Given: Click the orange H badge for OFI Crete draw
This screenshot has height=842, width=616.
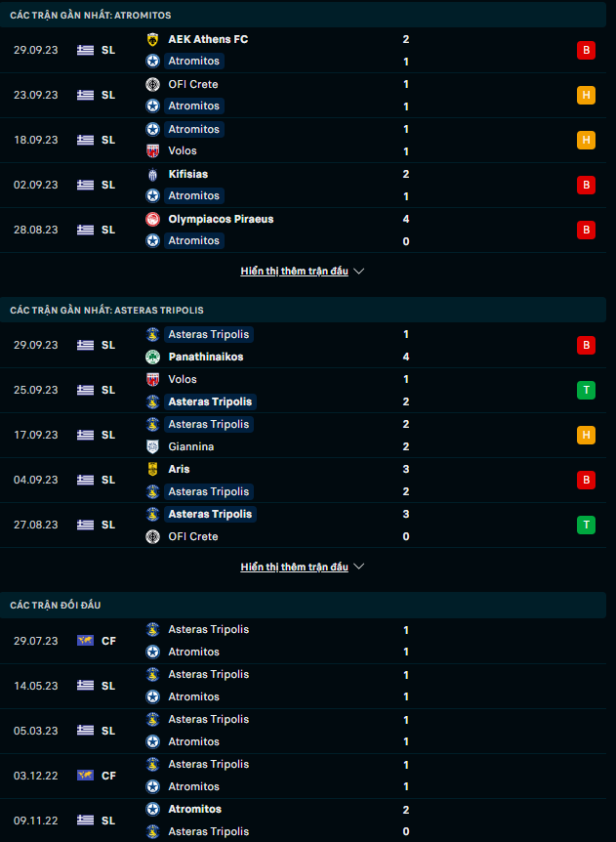Looking at the screenshot, I should [586, 95].
